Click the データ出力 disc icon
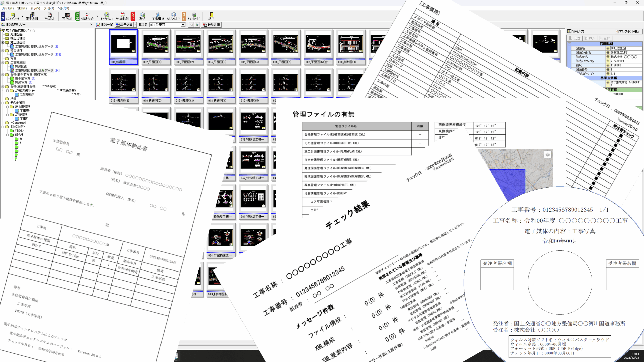 pos(107,16)
